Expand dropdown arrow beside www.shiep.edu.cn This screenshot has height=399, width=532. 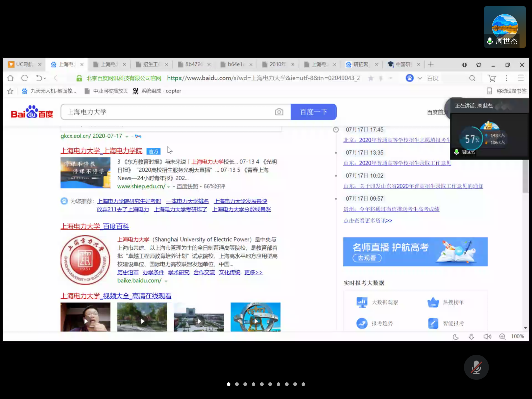169,187
